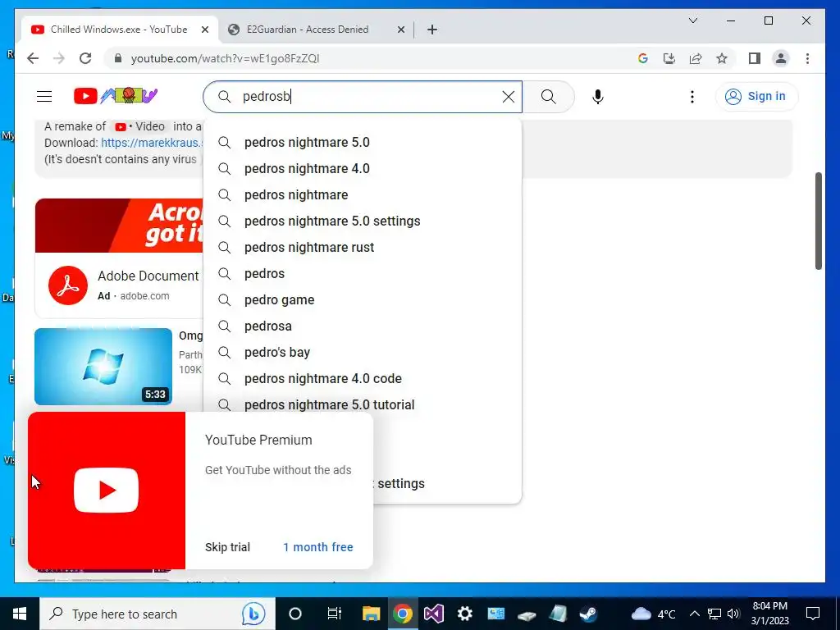This screenshot has height=630, width=840.
Task: Open the 5:33 Windows video thumbnail
Action: [x=103, y=367]
